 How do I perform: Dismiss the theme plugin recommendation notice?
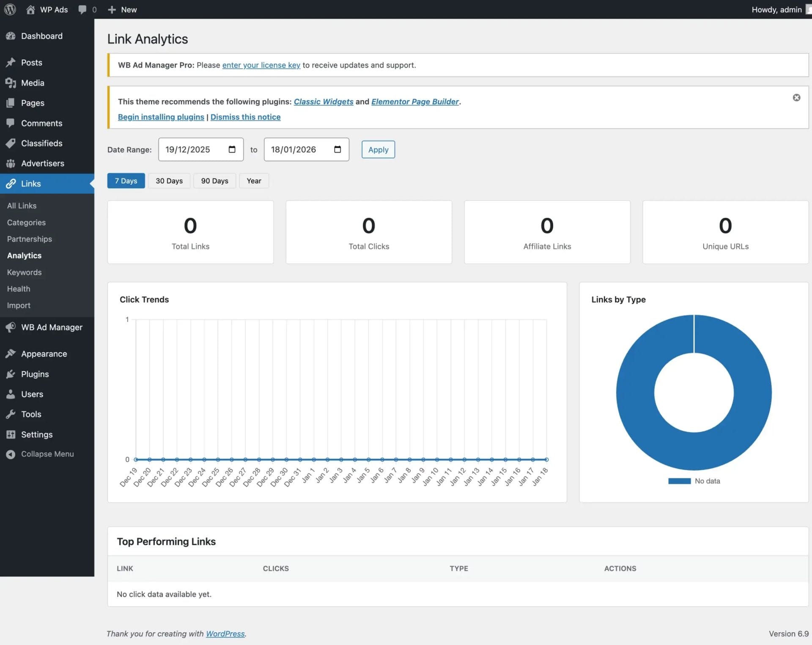(x=796, y=98)
